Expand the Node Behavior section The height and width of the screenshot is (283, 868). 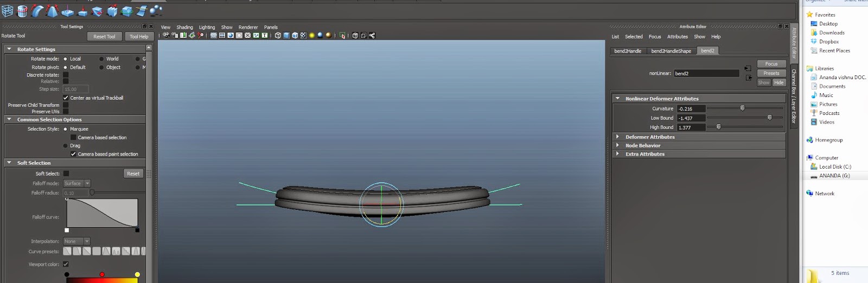617,145
